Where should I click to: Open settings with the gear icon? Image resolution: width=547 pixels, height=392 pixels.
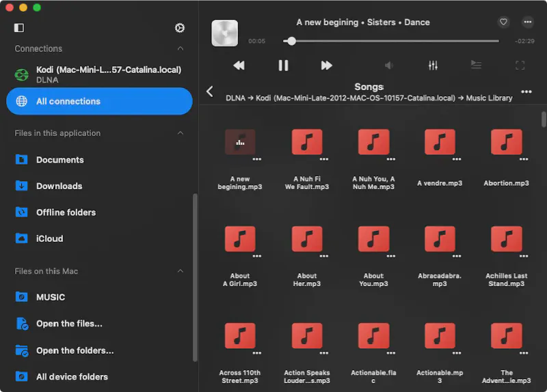click(x=180, y=28)
